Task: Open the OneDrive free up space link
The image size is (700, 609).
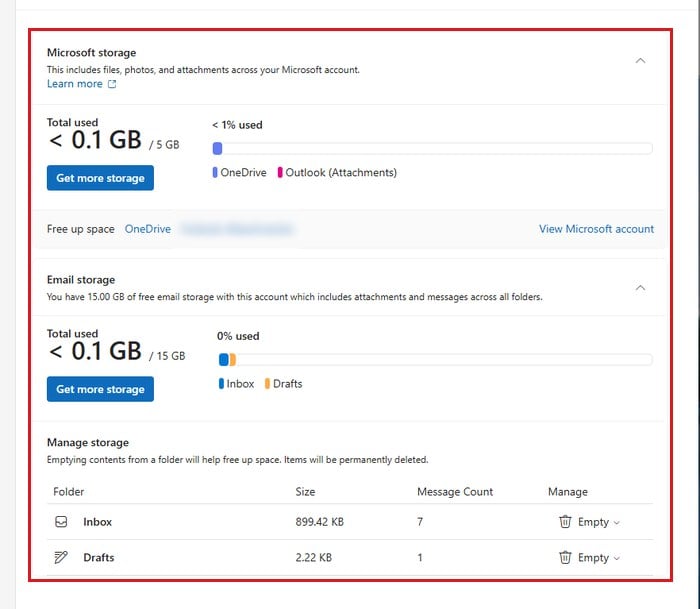Action: (x=148, y=229)
